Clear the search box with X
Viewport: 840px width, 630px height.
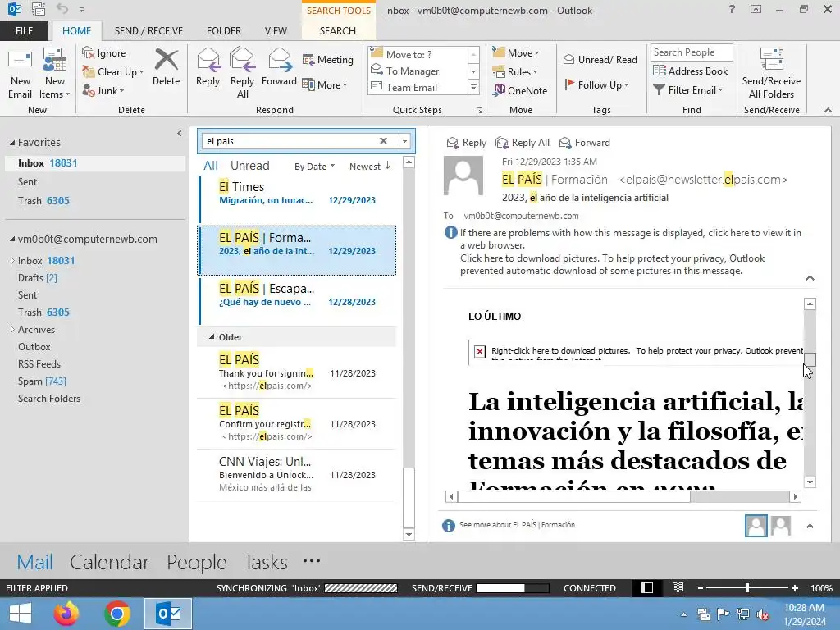(x=383, y=141)
